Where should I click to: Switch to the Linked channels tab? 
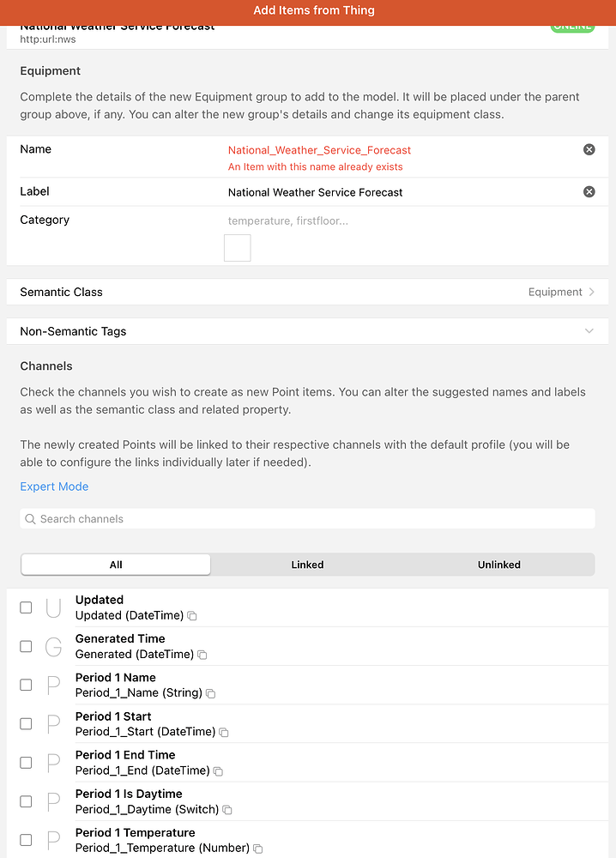click(307, 565)
